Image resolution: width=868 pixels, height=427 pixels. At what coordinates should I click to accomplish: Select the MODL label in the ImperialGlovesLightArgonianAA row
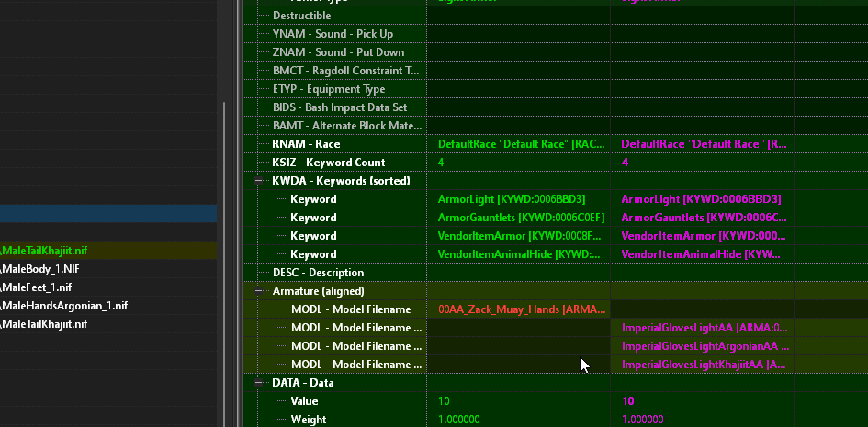pyautogui.click(x=356, y=345)
